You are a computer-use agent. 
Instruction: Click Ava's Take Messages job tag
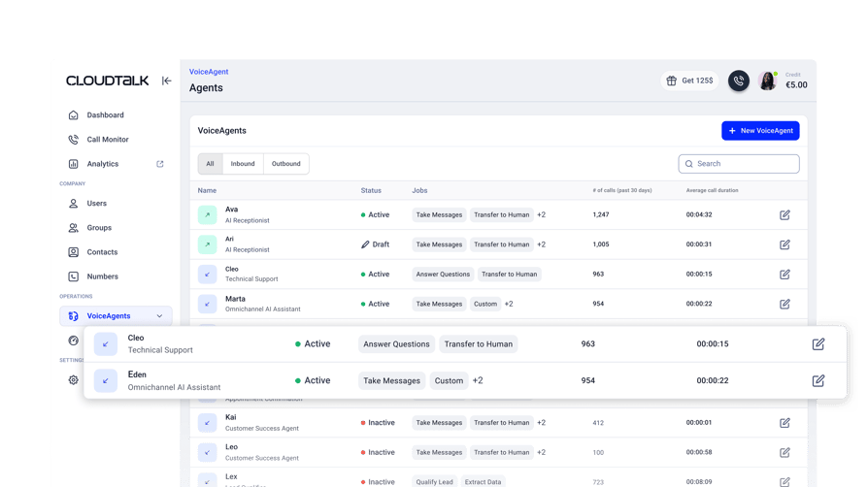[439, 214]
